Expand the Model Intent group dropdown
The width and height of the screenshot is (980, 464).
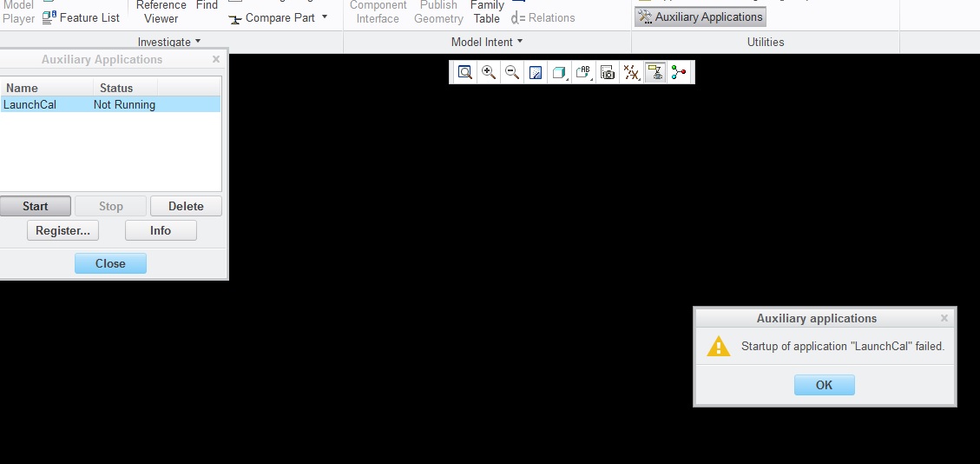pyautogui.click(x=487, y=42)
